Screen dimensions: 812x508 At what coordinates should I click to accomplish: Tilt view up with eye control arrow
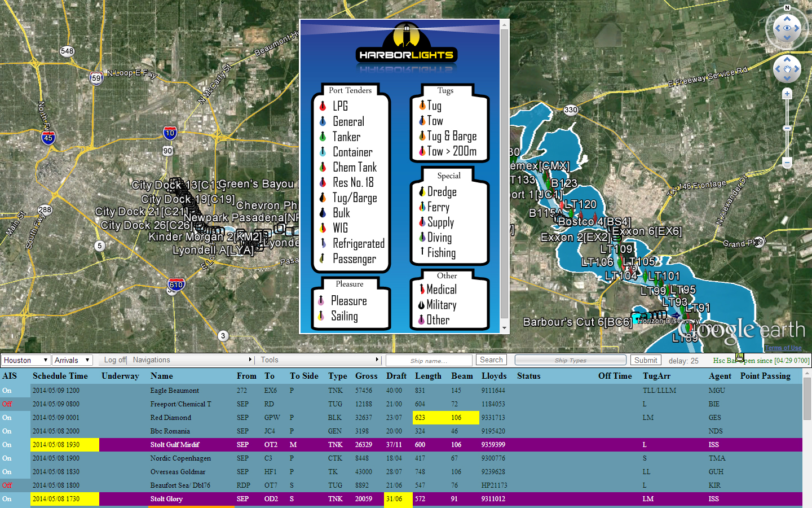[x=787, y=19]
